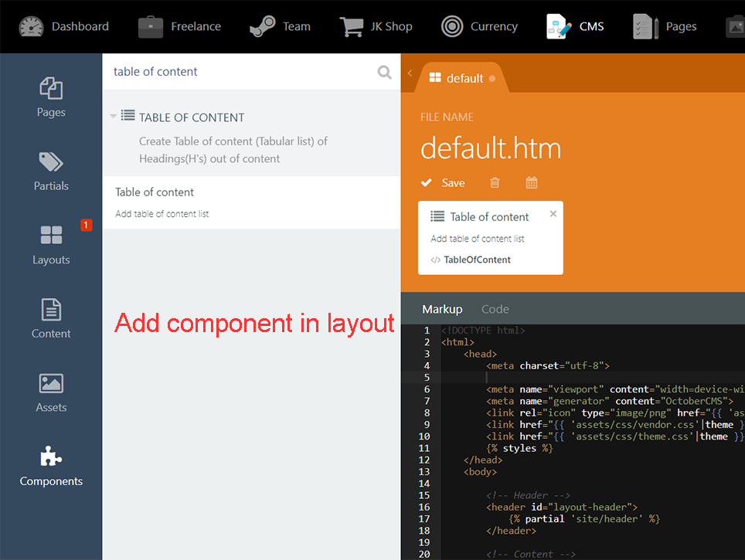745x560 pixels.
Task: Switch to the Code tab
Action: [495, 309]
